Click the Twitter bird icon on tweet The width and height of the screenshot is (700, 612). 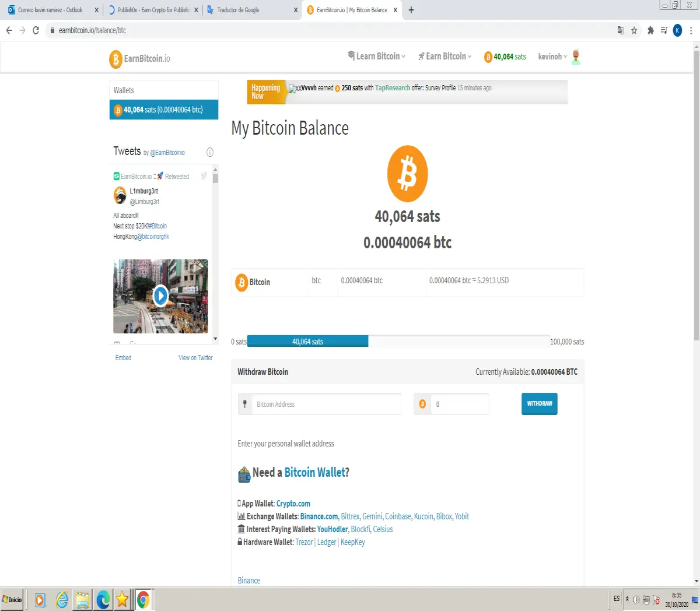204,175
